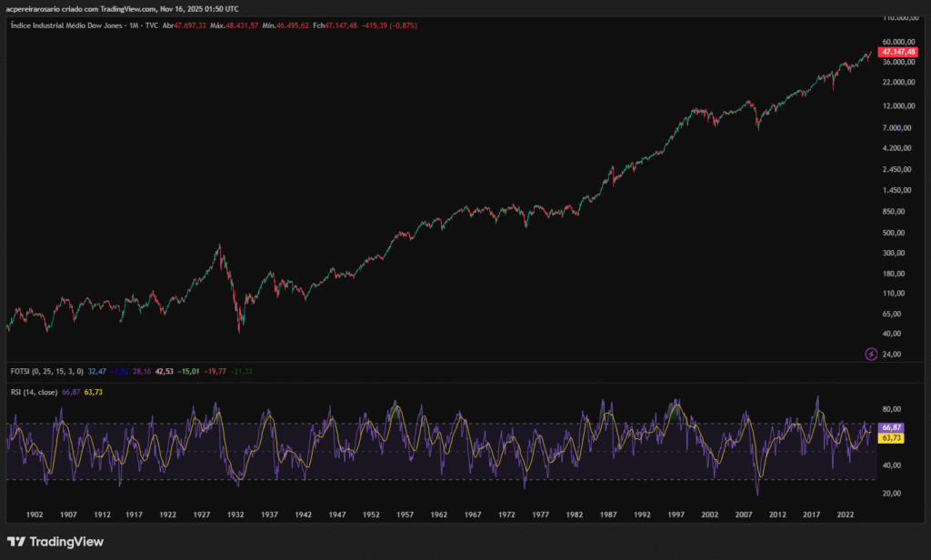Click the 80,00 level on the RSI scale
This screenshot has height=560, width=931.
[x=891, y=409]
